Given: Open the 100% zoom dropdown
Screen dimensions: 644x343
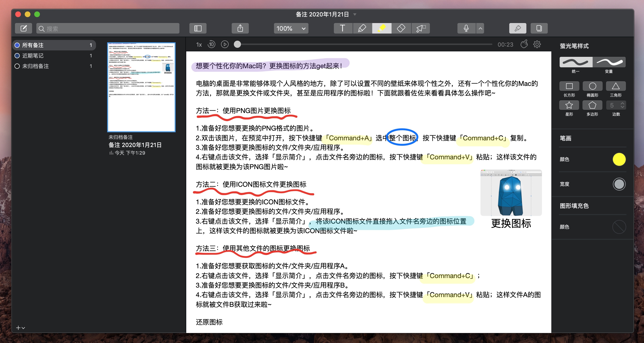Looking at the screenshot, I should tap(291, 28).
